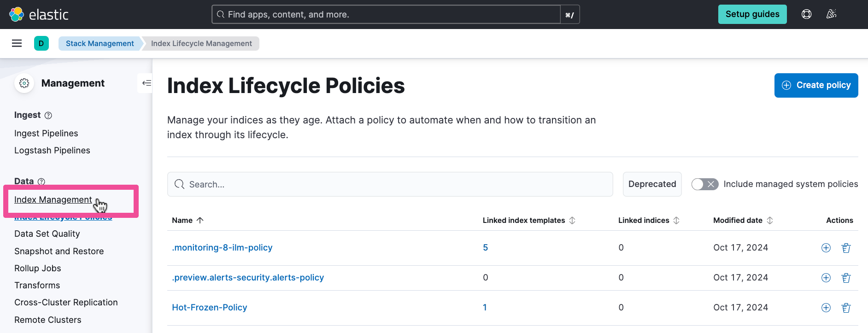Open the help menu lifebuoy icon
This screenshot has width=868, height=333.
coord(806,14)
